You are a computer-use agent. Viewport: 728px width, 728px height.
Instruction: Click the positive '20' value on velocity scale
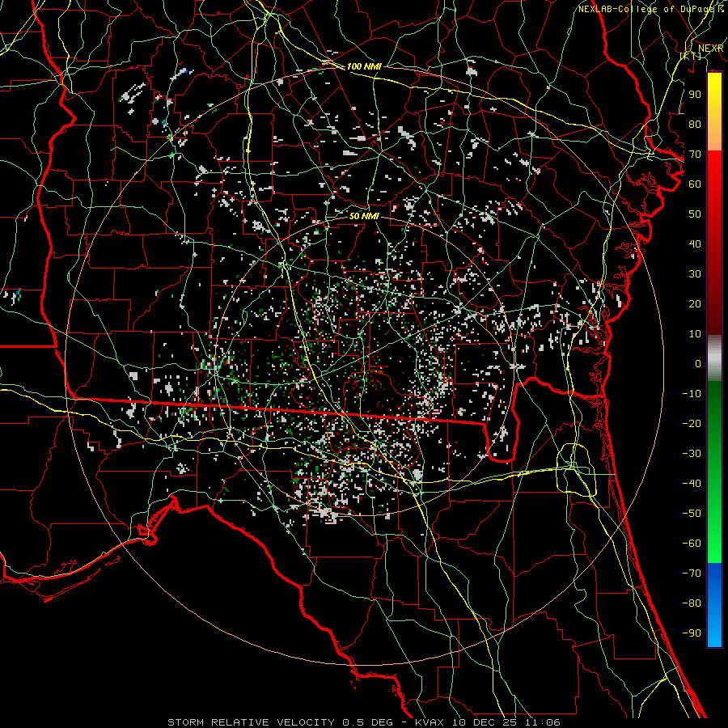point(695,304)
